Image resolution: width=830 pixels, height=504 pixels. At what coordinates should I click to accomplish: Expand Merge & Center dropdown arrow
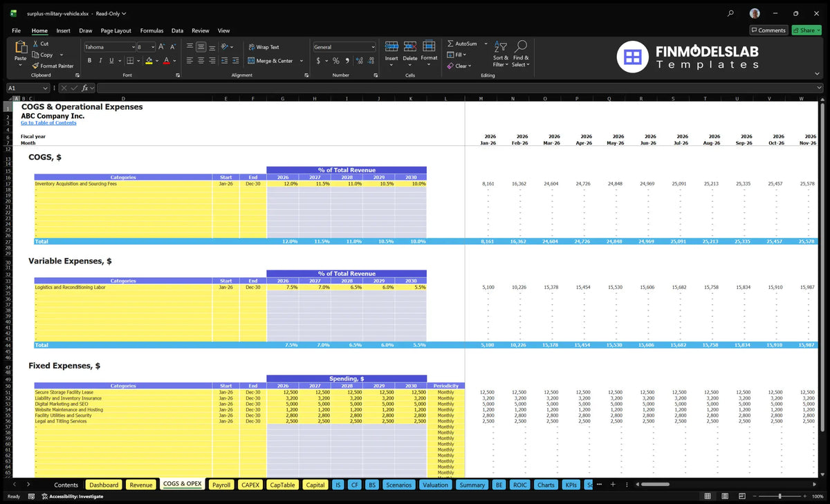click(302, 61)
